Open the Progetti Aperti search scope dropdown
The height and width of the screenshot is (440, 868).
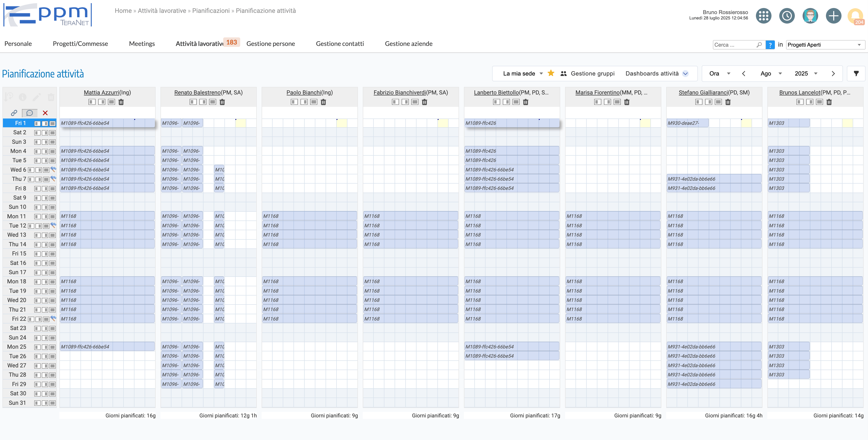(824, 45)
